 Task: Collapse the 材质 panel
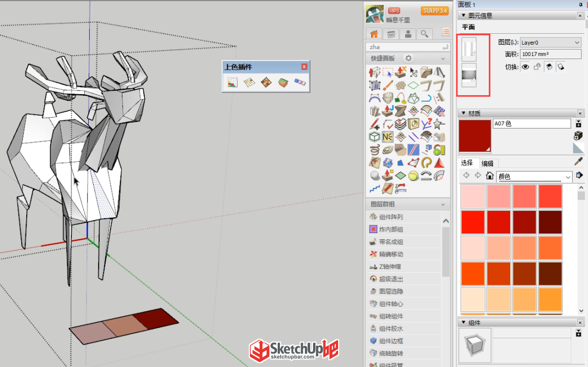pyautogui.click(x=463, y=113)
